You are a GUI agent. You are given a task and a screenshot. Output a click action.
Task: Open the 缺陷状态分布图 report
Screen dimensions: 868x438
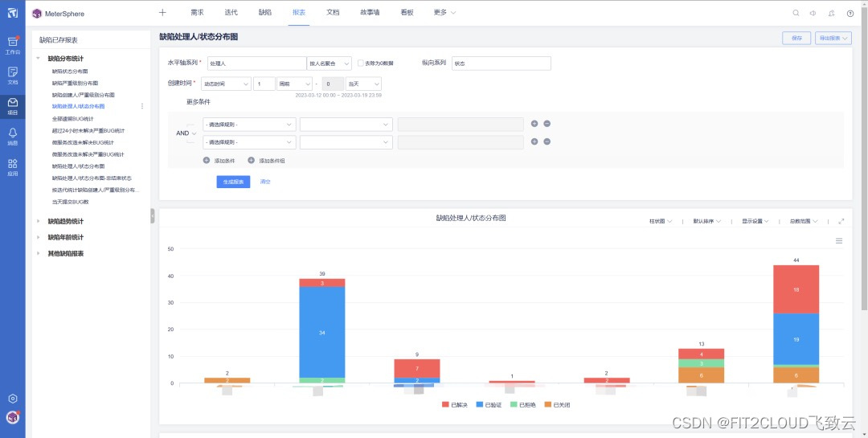[x=70, y=72]
